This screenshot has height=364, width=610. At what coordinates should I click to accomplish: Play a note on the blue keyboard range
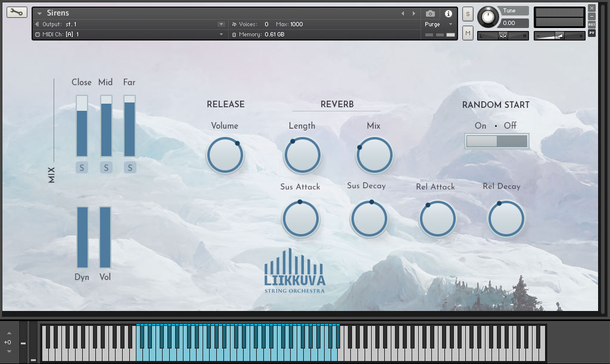click(238, 349)
